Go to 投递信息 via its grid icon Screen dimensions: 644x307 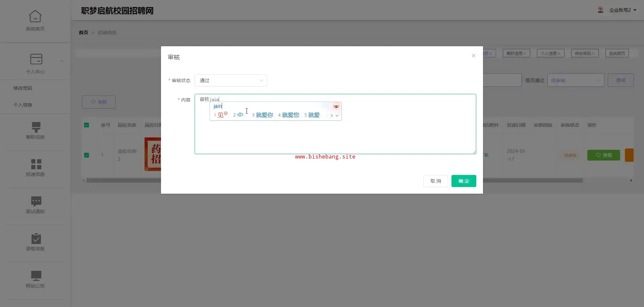pos(36,164)
